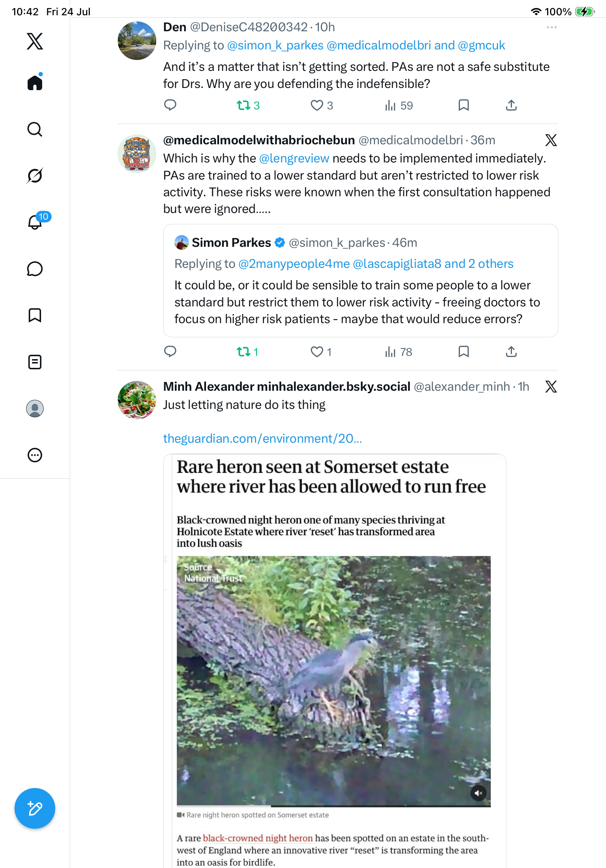Open Simon Parkes quoted tweet
This screenshot has height=868, width=606.
[x=360, y=281]
